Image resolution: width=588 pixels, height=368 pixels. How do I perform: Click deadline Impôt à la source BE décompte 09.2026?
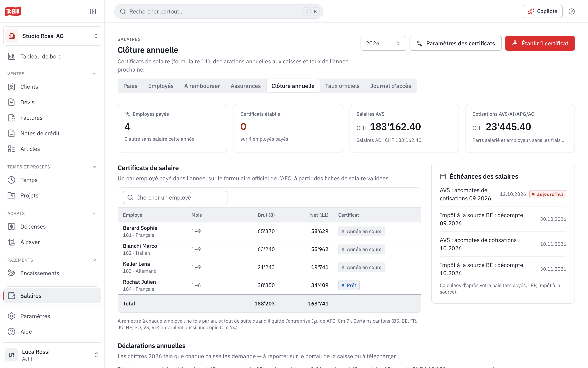point(503,219)
